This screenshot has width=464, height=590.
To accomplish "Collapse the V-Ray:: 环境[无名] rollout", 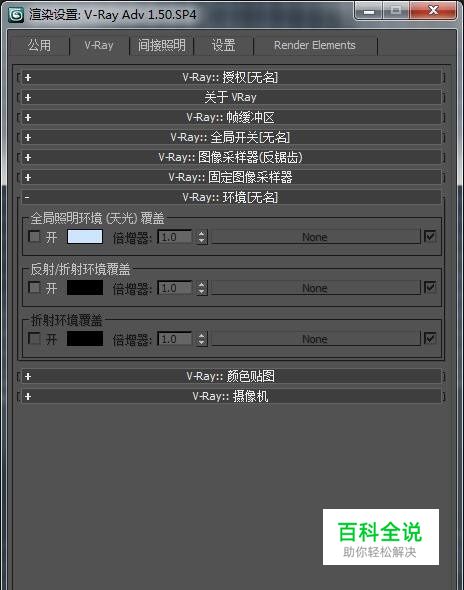I will (x=231, y=197).
